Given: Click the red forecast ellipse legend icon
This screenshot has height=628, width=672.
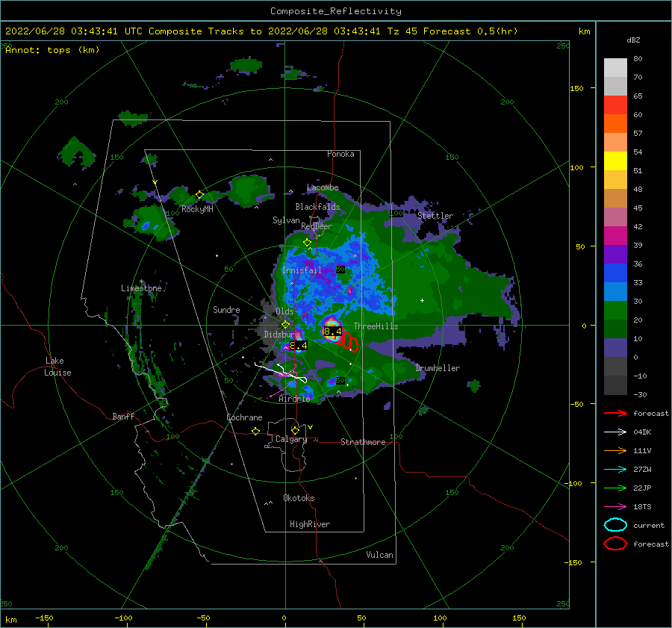Looking at the screenshot, I should pyautogui.click(x=615, y=544).
